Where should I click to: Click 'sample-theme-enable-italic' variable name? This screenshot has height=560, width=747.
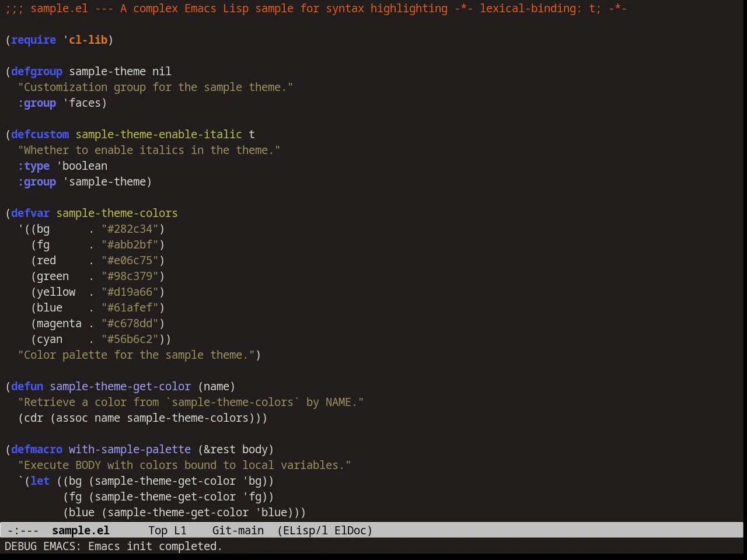coord(159,134)
